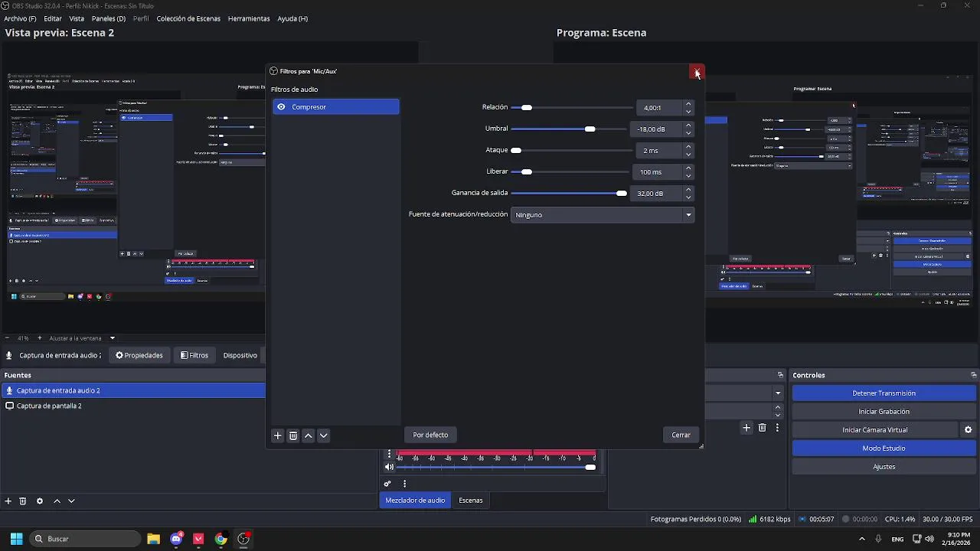Open audio mixer advanced properties gears icon
This screenshot has height=551, width=980.
[x=387, y=484]
